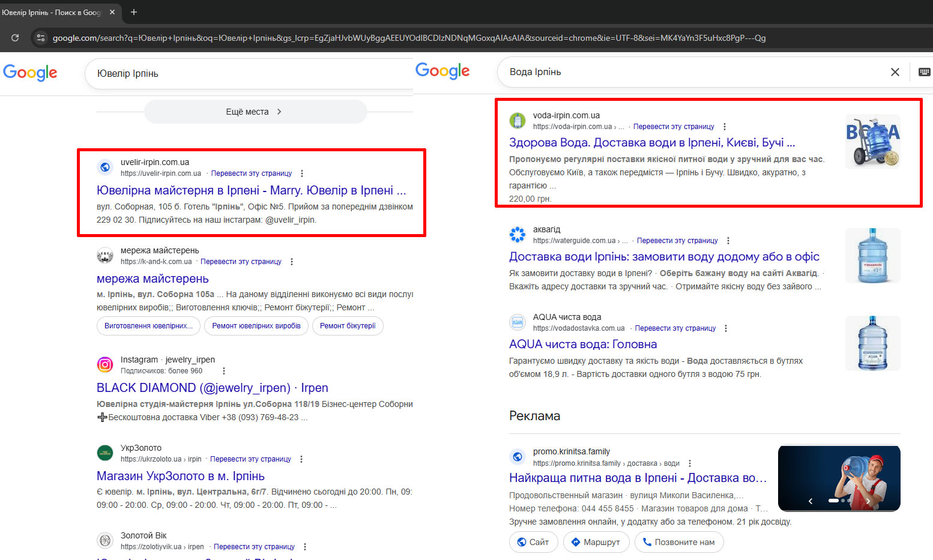
Task: Select the Ремонт біжутерії chip
Action: [x=348, y=326]
